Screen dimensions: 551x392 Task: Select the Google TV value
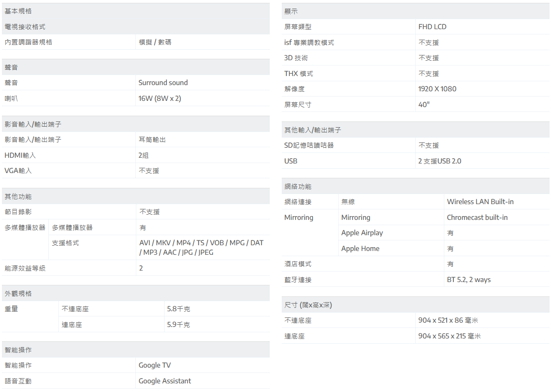tap(154, 365)
